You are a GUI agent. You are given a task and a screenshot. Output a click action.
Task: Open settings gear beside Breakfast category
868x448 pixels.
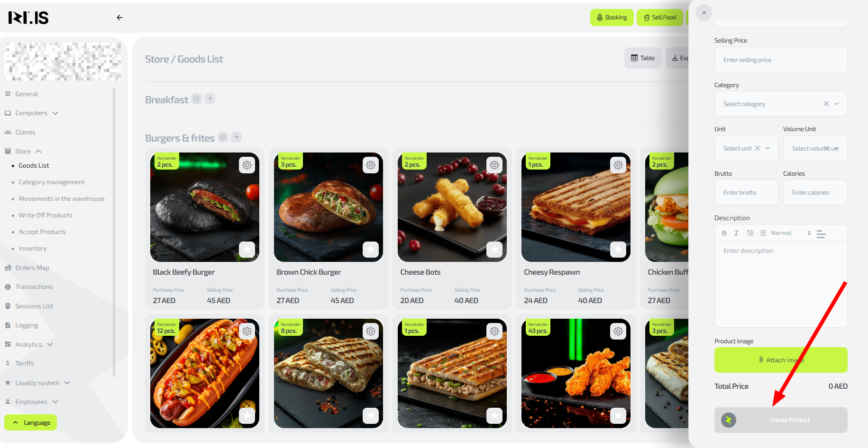tap(196, 99)
